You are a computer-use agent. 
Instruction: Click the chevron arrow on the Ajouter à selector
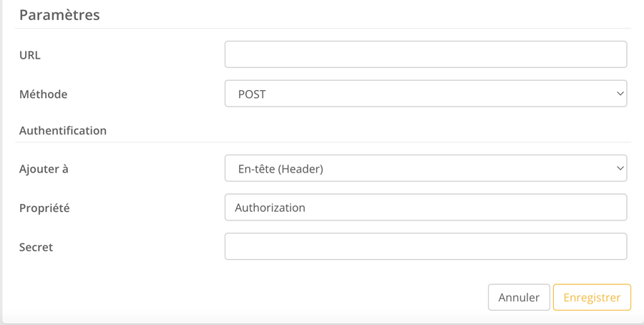pos(620,169)
